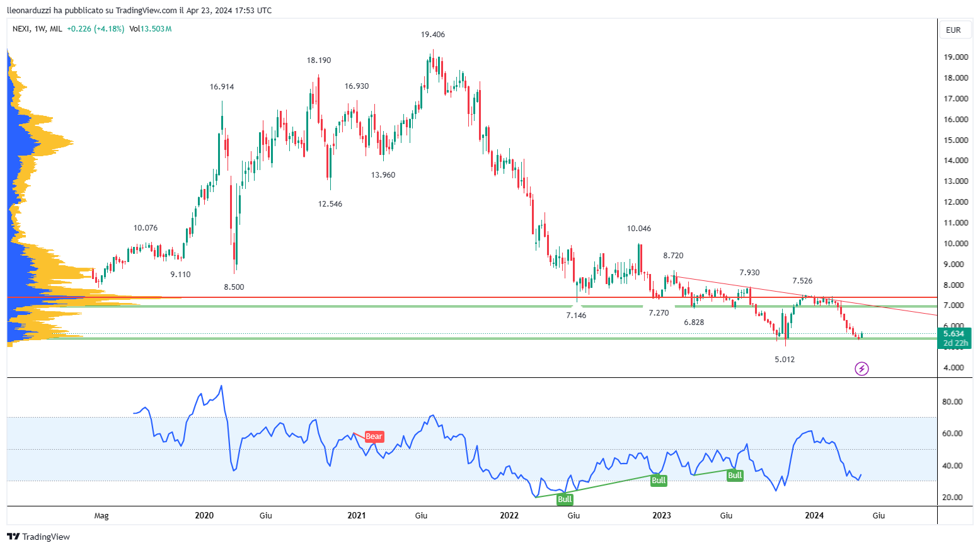Click the 9.110 low annotation

(180, 275)
